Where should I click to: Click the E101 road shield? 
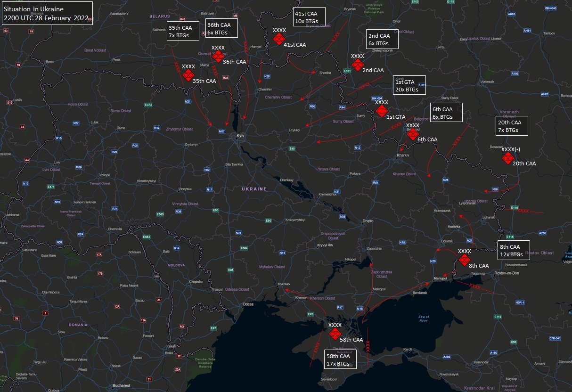(x=348, y=71)
